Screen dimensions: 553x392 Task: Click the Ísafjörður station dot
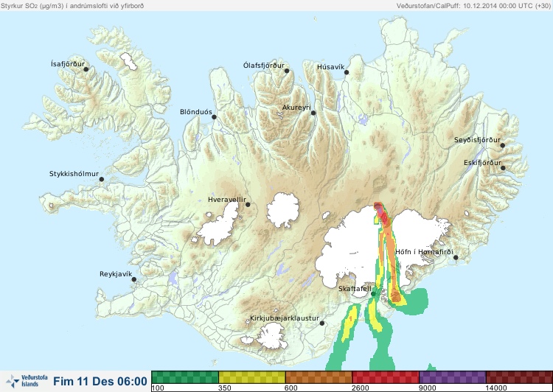click(x=86, y=69)
